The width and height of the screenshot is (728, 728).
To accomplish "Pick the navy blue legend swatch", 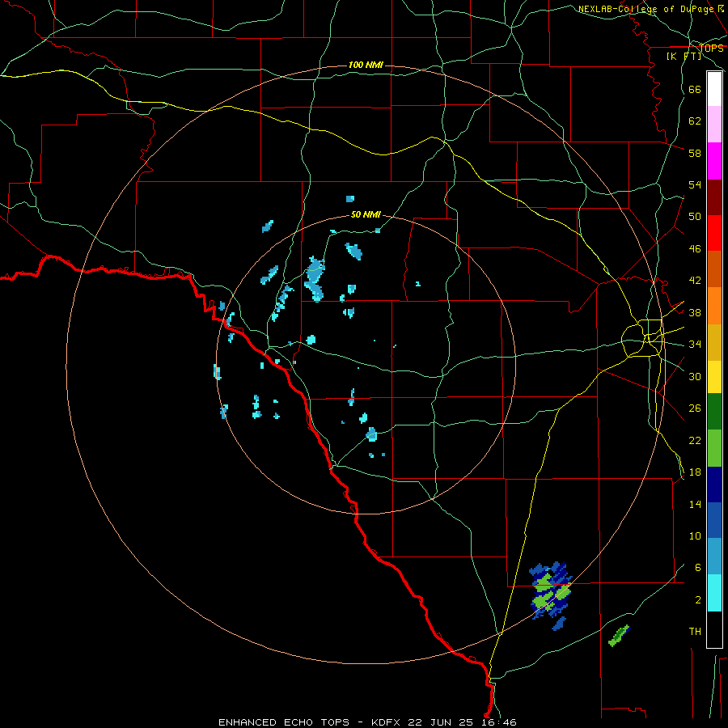I will [714, 485].
